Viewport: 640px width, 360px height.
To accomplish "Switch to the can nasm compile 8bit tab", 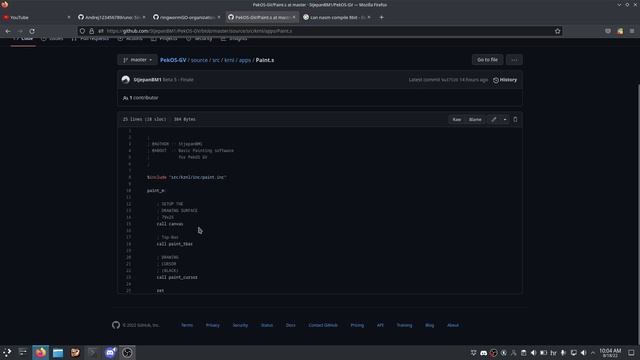I will pos(336,18).
